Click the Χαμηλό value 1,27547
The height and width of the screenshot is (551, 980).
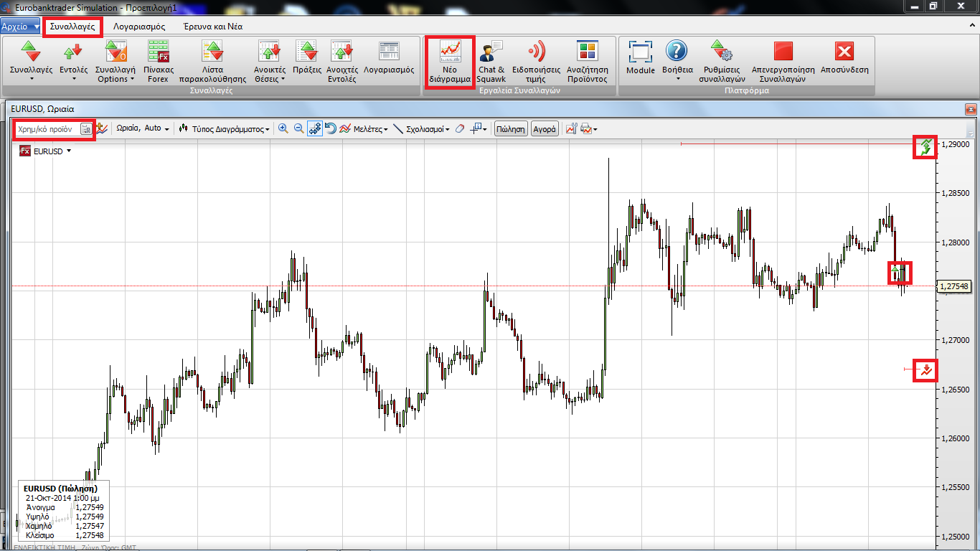pyautogui.click(x=89, y=526)
